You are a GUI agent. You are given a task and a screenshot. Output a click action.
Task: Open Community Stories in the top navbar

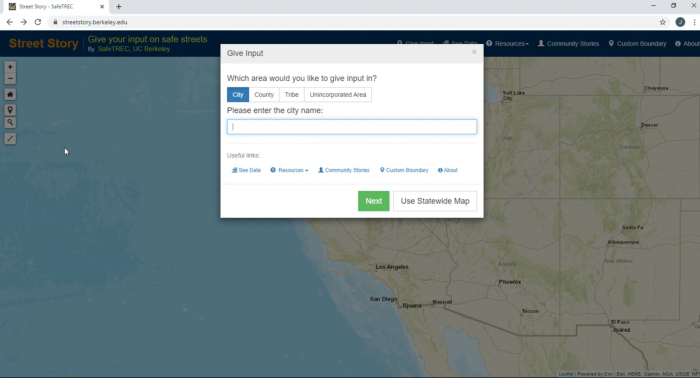point(568,43)
